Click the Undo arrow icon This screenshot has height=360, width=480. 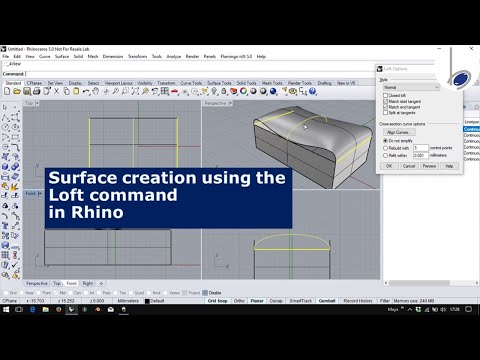click(x=86, y=91)
